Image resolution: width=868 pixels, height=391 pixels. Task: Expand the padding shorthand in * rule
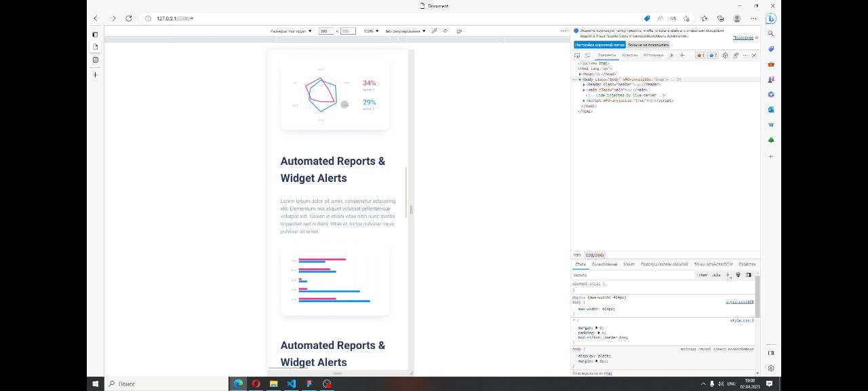[x=597, y=333]
